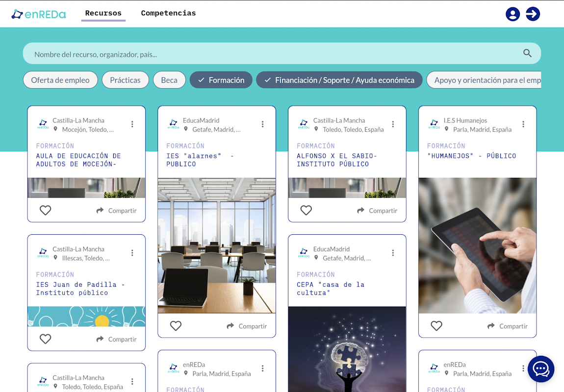Click location Mocejón, Toledo

point(88,129)
